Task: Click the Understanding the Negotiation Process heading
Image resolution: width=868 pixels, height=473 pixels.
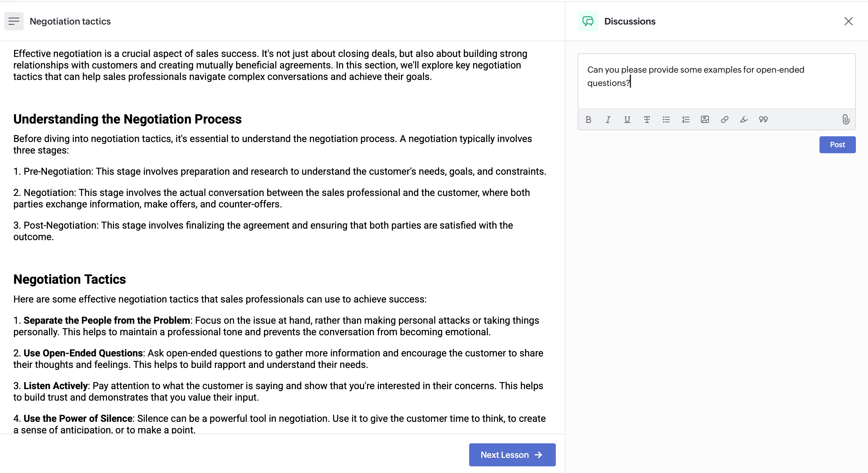Action: coord(127,119)
